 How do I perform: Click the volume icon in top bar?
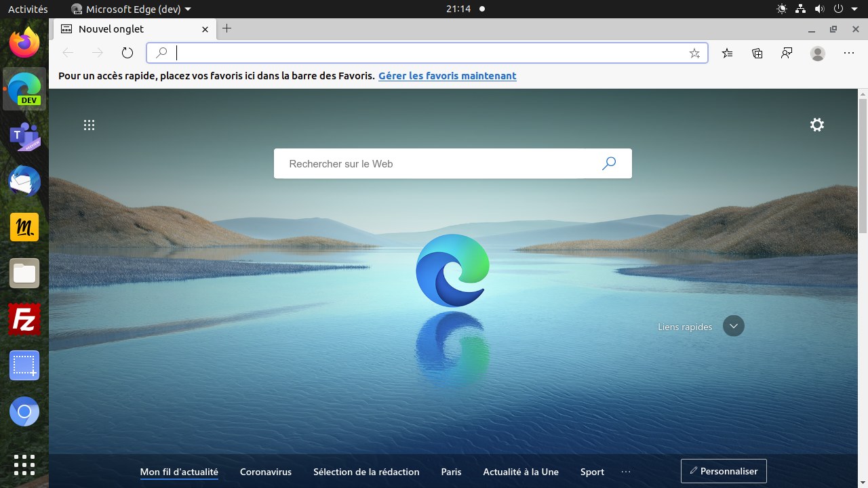[x=820, y=9]
